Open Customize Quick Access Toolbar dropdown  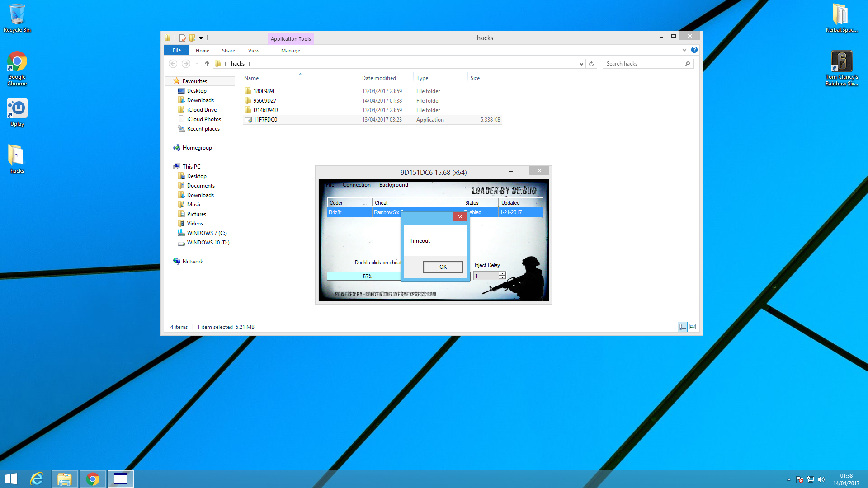tap(201, 38)
